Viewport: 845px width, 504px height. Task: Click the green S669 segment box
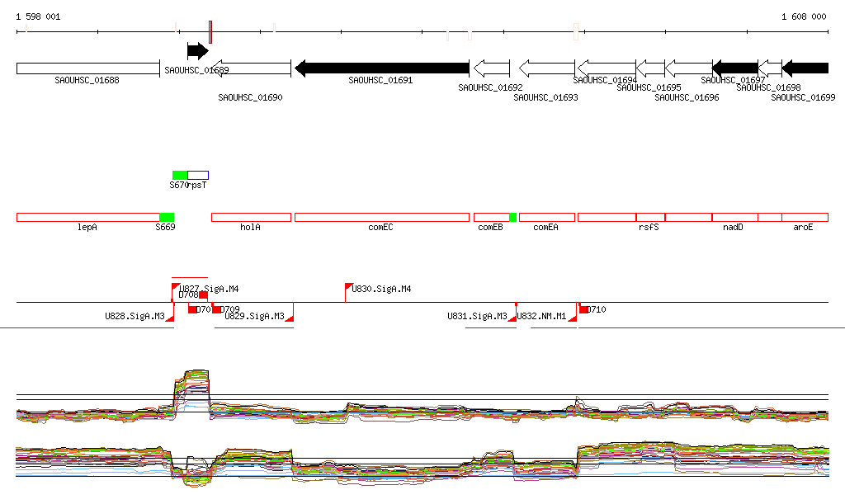(167, 218)
